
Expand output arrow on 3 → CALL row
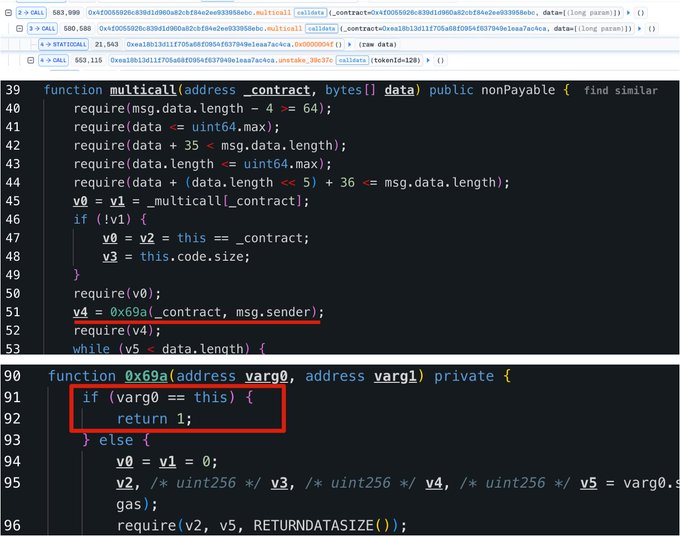click(x=639, y=29)
